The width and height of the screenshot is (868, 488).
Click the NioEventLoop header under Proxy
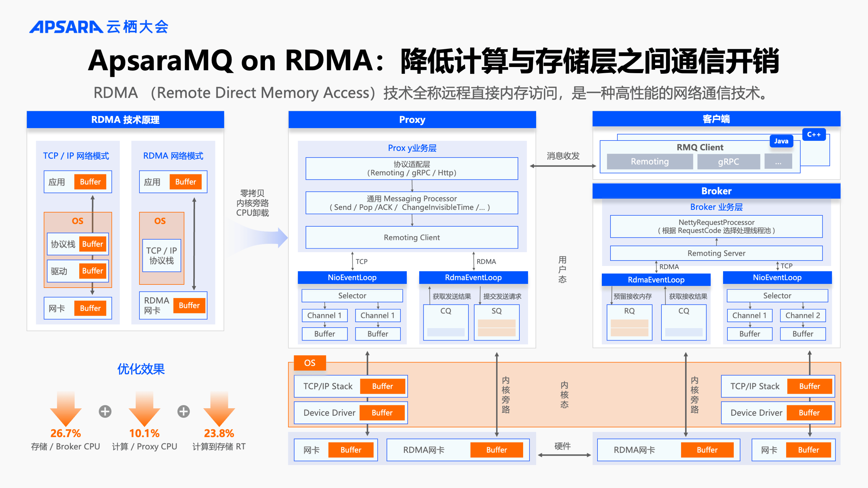click(x=352, y=278)
